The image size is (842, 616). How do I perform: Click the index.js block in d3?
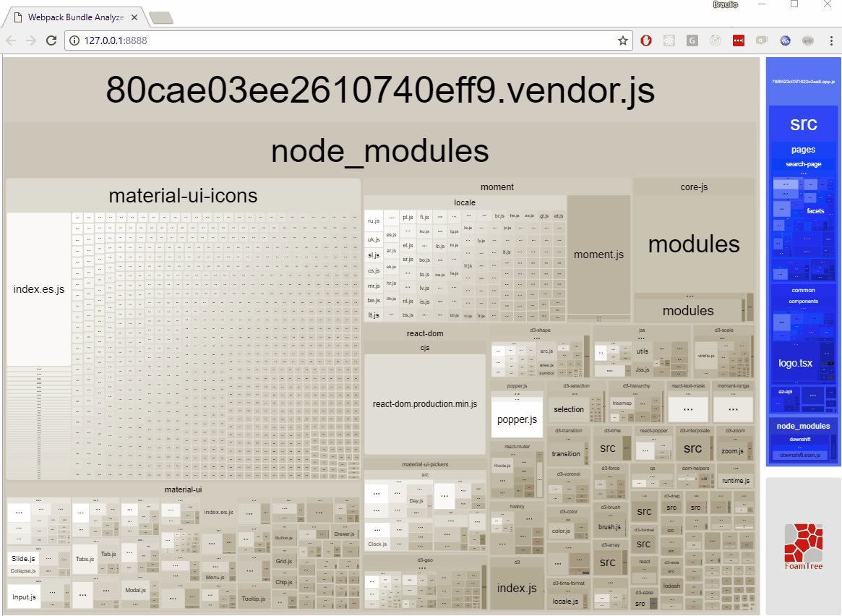(517, 588)
